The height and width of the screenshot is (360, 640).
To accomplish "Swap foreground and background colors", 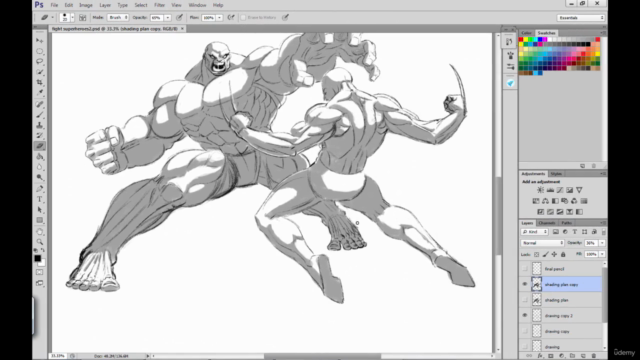I will point(43,250).
